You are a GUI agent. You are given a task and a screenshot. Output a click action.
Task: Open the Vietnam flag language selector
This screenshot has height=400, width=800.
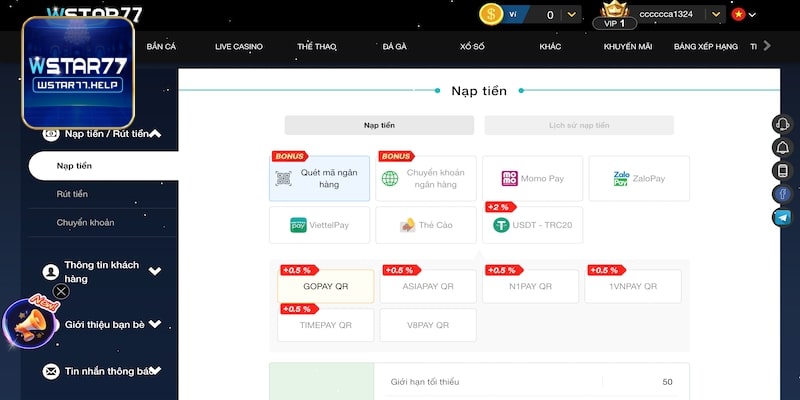click(743, 14)
